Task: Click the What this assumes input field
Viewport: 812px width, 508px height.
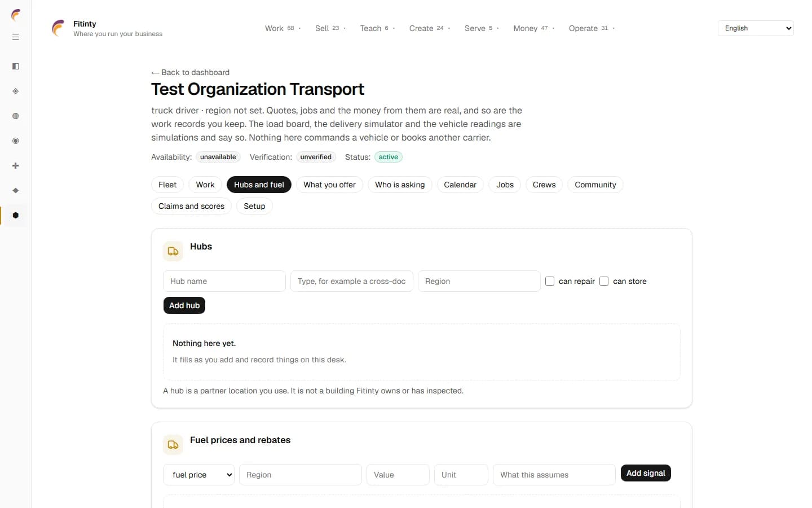Action: tap(554, 475)
